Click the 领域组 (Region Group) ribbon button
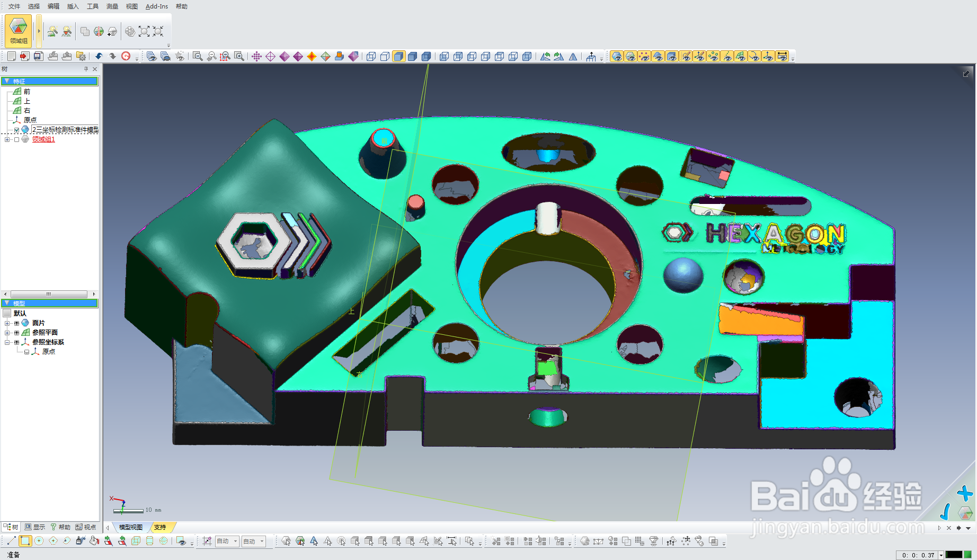The height and width of the screenshot is (560, 977). (19, 31)
